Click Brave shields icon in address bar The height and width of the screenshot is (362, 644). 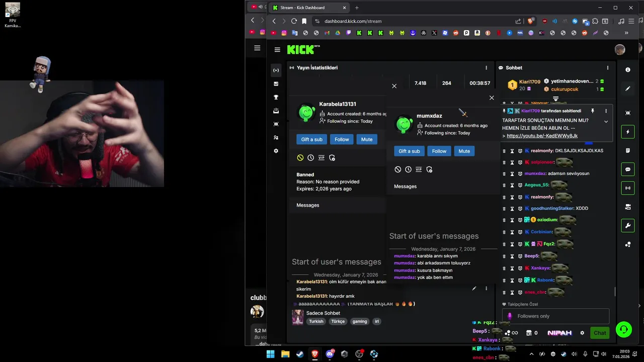(x=530, y=21)
